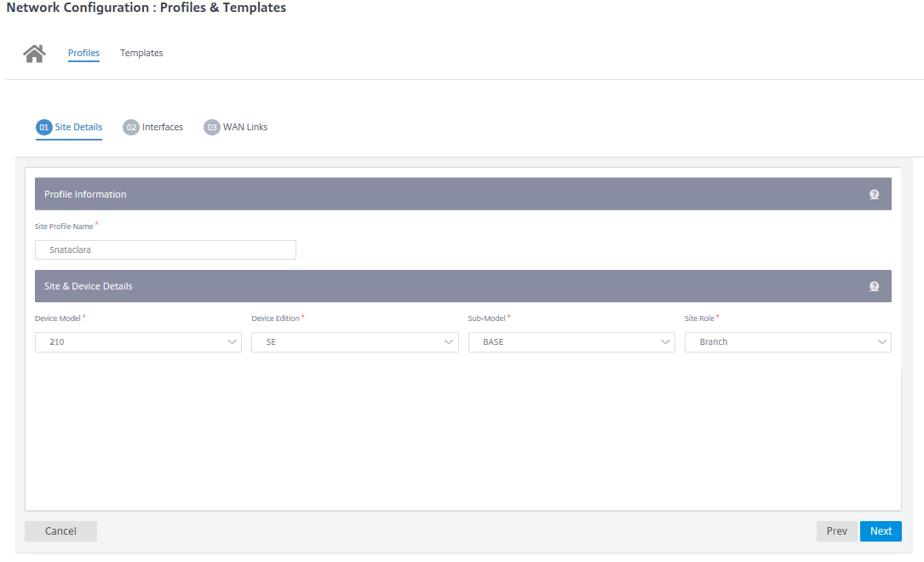This screenshot has width=924, height=562.
Task: Click the Sub-Model label
Action: [487, 318]
